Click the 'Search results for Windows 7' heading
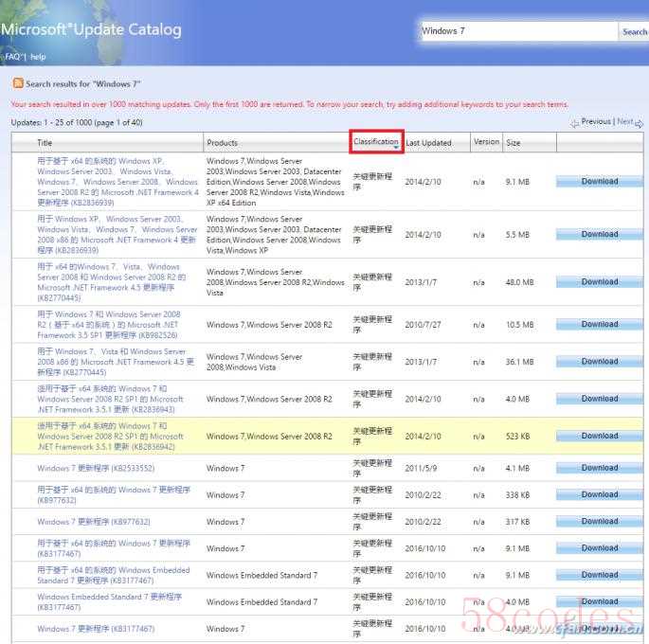Screen dimensions: 649x644 click(x=83, y=83)
